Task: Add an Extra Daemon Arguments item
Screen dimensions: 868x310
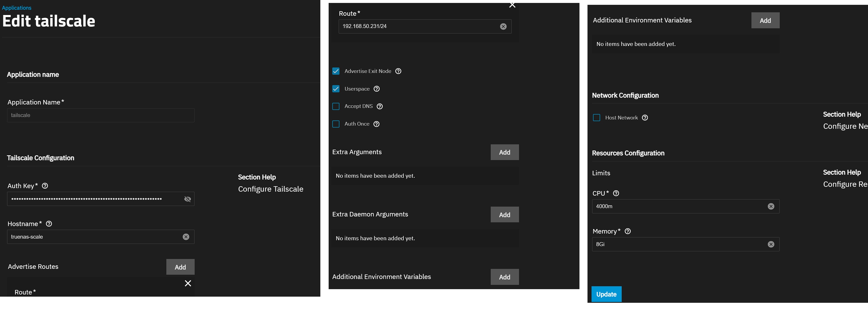Action: 504,215
